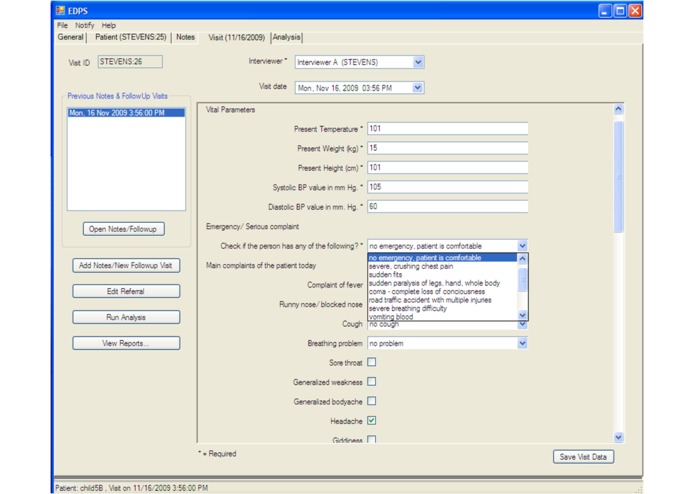Uncheck the Headache checkbox
The image size is (695, 494).
[x=372, y=420]
